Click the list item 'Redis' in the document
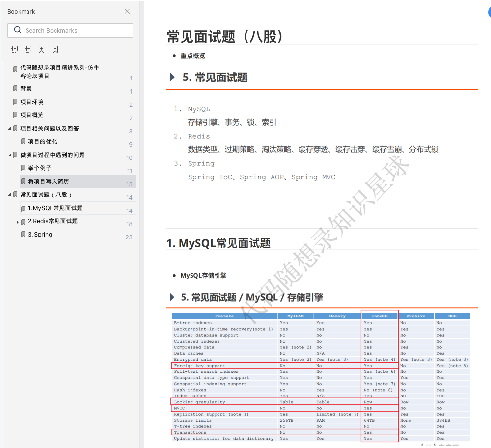 pos(198,136)
